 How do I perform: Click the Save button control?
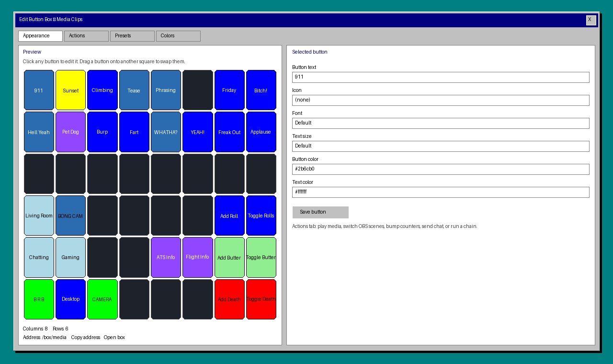click(x=320, y=212)
